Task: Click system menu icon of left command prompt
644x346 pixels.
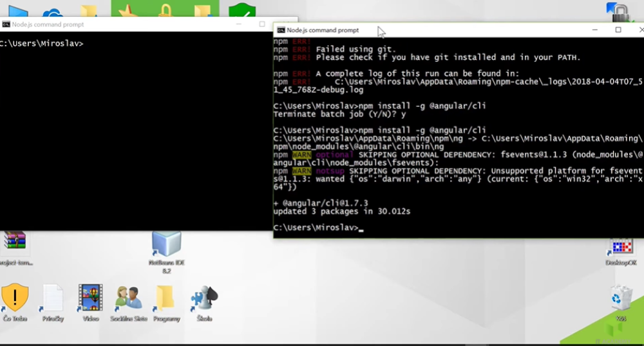Action: pyautogui.click(x=6, y=24)
